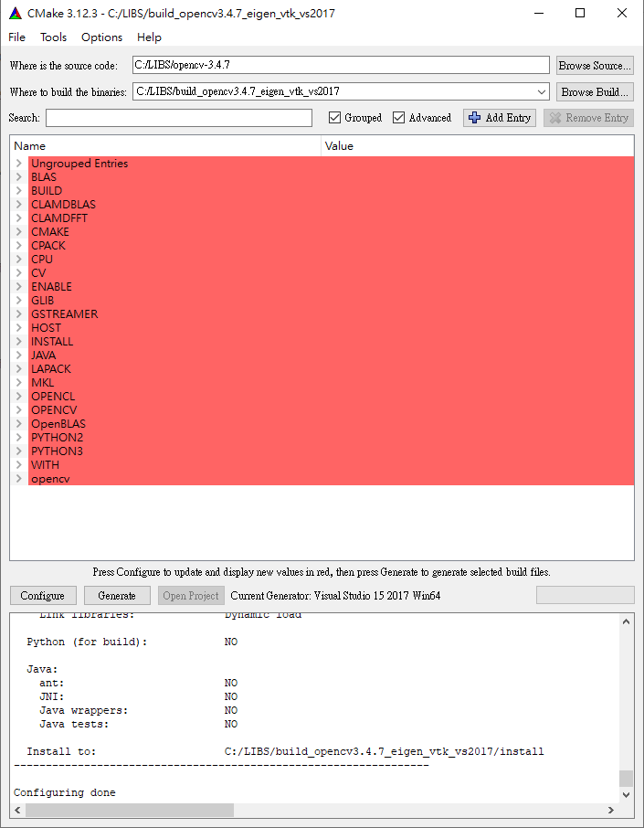Expand the LAPACK group
The image size is (644, 828).
pos(18,369)
